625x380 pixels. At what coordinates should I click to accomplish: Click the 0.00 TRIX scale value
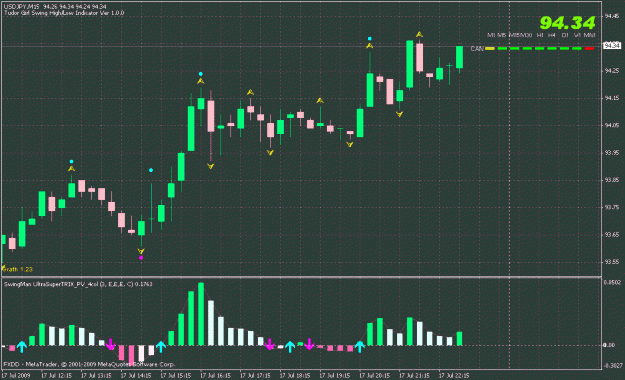609,345
